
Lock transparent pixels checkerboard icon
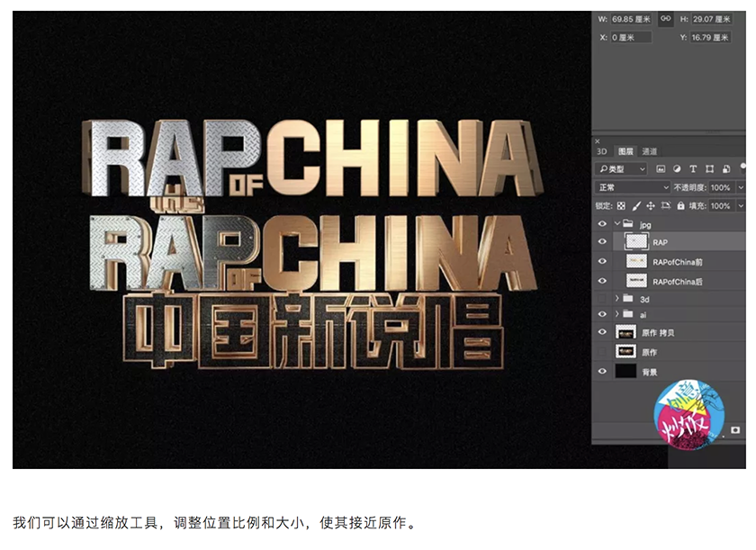tap(621, 206)
